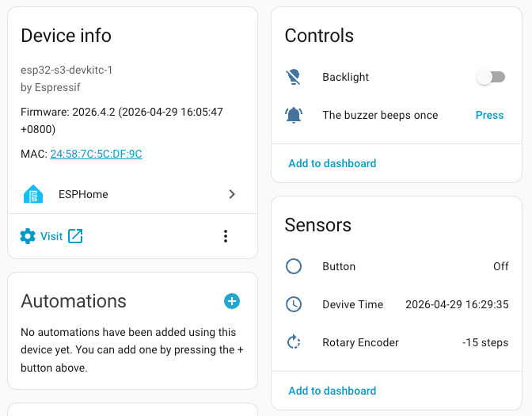The height and width of the screenshot is (416, 532).
Task: Click the open-in-new-tab icon beside Visit
Action: pos(75,236)
